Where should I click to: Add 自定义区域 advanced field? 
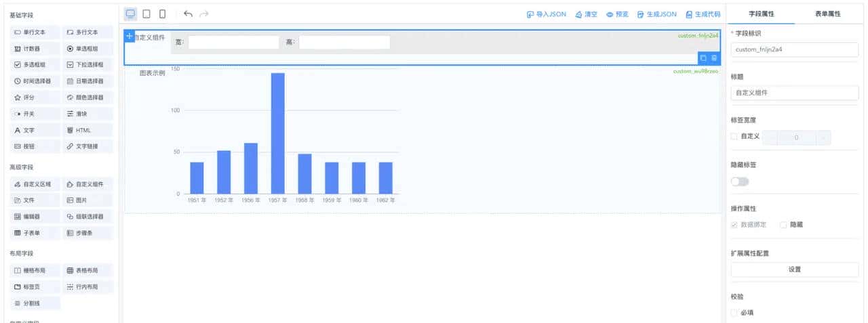pyautogui.click(x=35, y=184)
